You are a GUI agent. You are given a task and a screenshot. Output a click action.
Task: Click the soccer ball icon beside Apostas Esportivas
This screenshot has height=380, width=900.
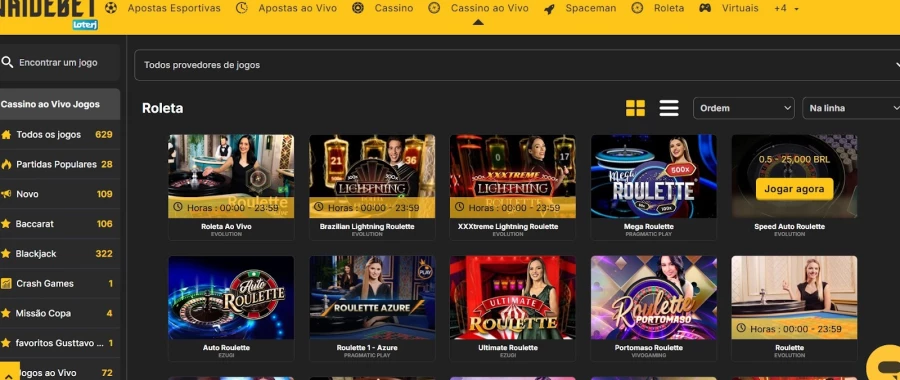111,8
